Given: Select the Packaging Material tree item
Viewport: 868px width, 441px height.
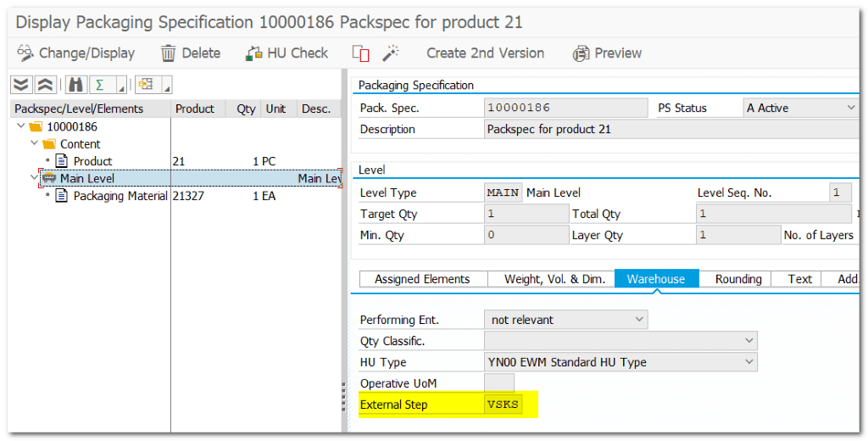Looking at the screenshot, I should click(120, 196).
